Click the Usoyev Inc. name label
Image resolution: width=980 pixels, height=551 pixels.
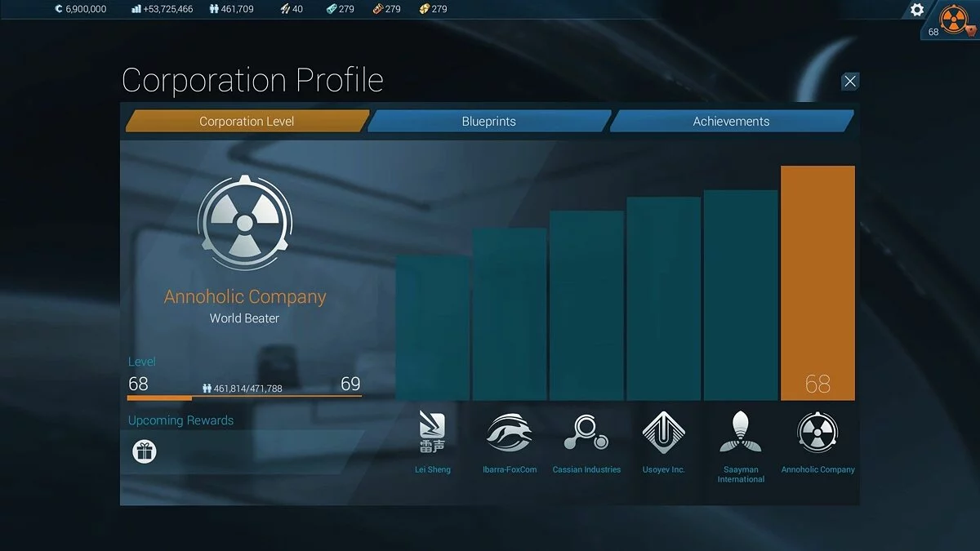click(663, 469)
